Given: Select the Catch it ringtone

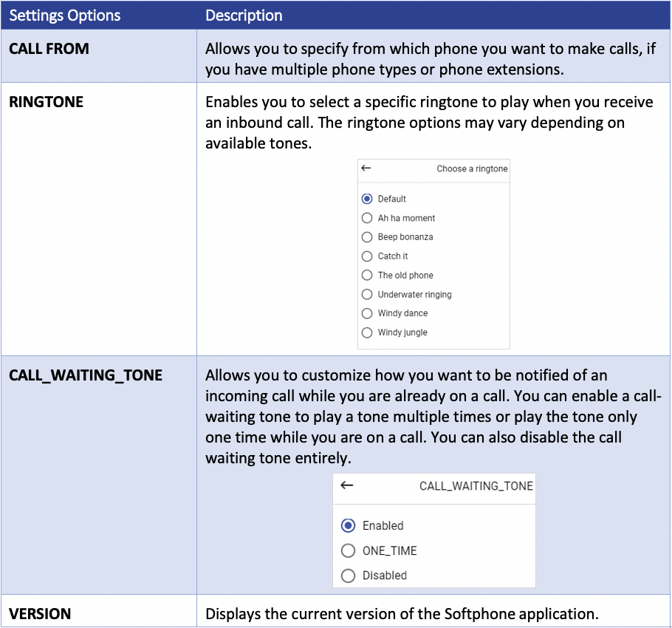Looking at the screenshot, I should point(367,256).
